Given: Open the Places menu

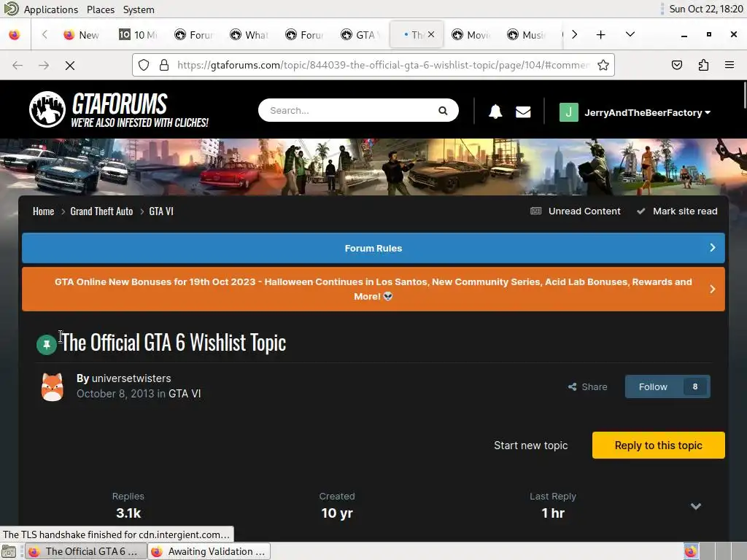Looking at the screenshot, I should [101, 9].
